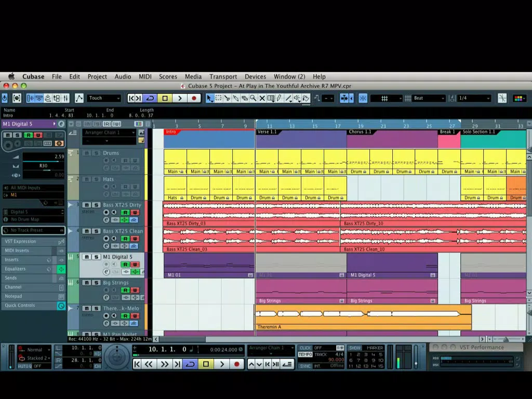Open the MIDI Inserts inspector section

coord(33,251)
